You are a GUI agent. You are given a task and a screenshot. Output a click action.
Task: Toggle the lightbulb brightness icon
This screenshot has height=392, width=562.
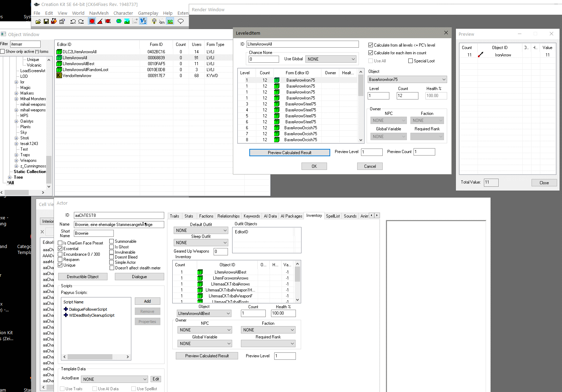(154, 21)
